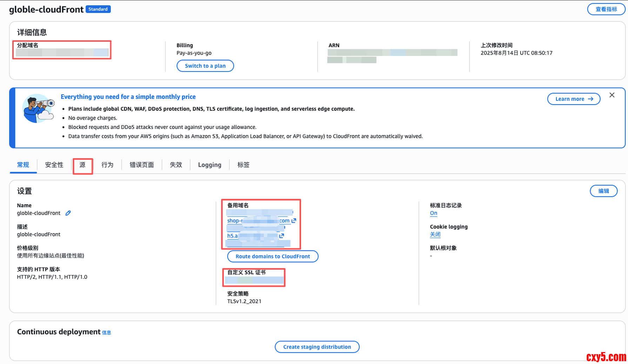The height and width of the screenshot is (364, 628).
Task: Dismiss the monthly price banner
Action: (612, 95)
